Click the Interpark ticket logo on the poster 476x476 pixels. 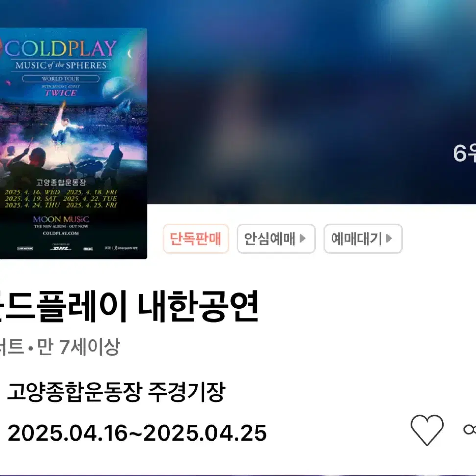[121, 248]
